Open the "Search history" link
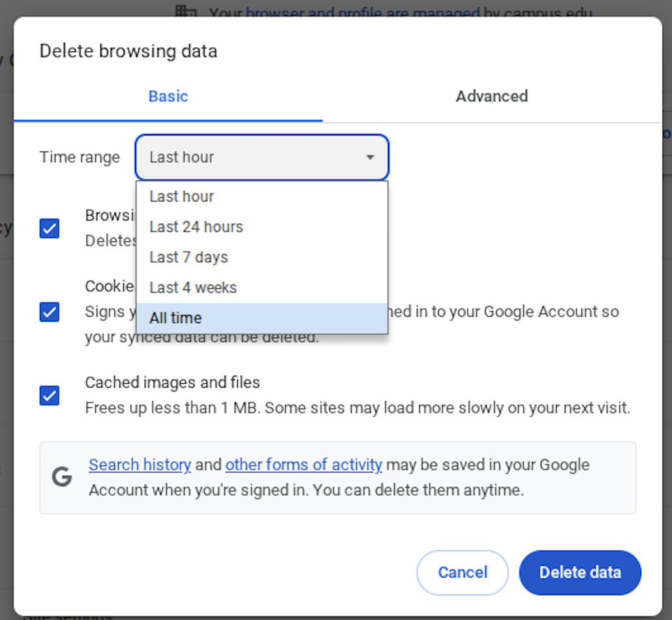Viewport: 672px width, 620px height. click(x=140, y=465)
